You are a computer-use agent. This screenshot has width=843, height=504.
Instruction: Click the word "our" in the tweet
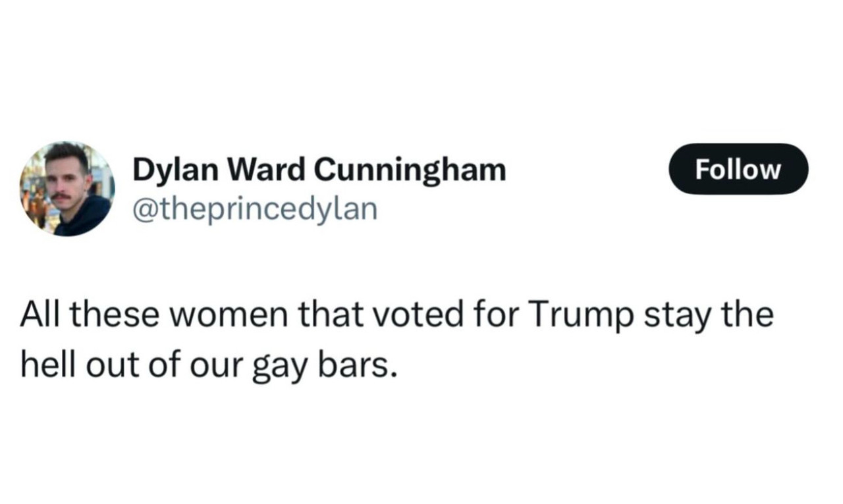[x=219, y=368]
